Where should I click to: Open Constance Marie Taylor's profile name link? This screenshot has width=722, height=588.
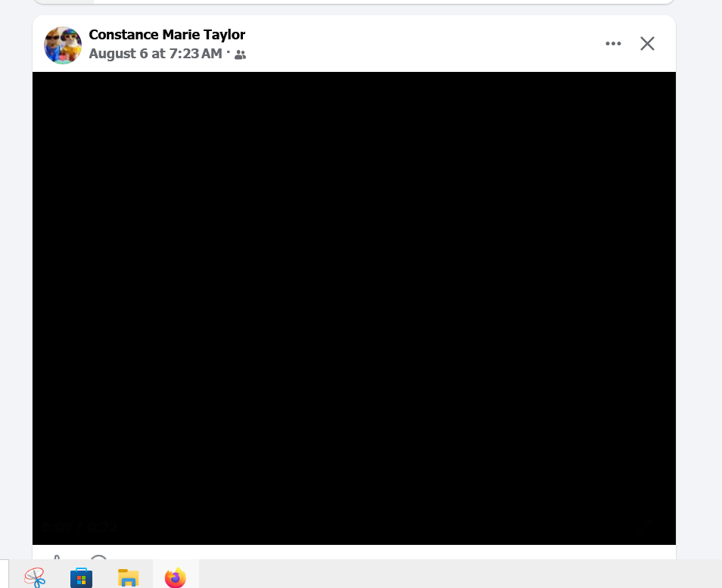click(166, 35)
